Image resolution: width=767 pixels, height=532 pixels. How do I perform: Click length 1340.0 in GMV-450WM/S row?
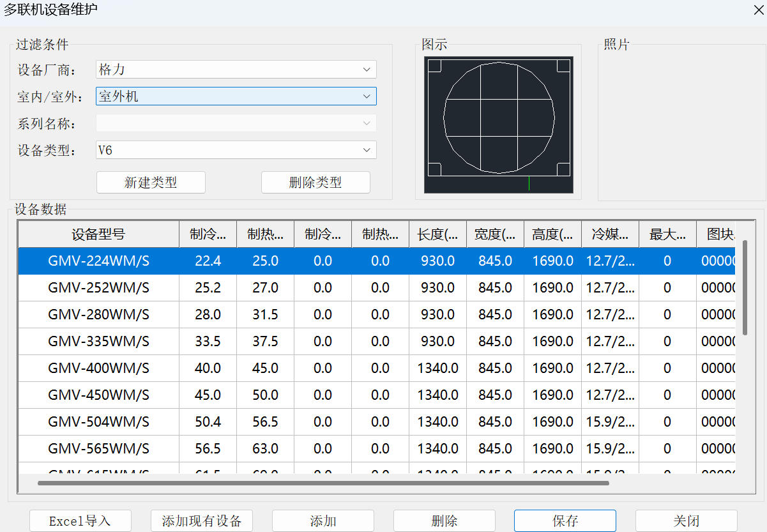437,395
